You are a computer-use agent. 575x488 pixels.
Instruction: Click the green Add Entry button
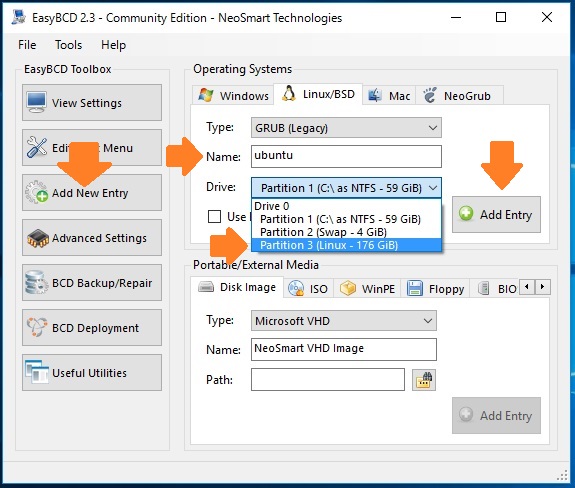click(x=496, y=214)
